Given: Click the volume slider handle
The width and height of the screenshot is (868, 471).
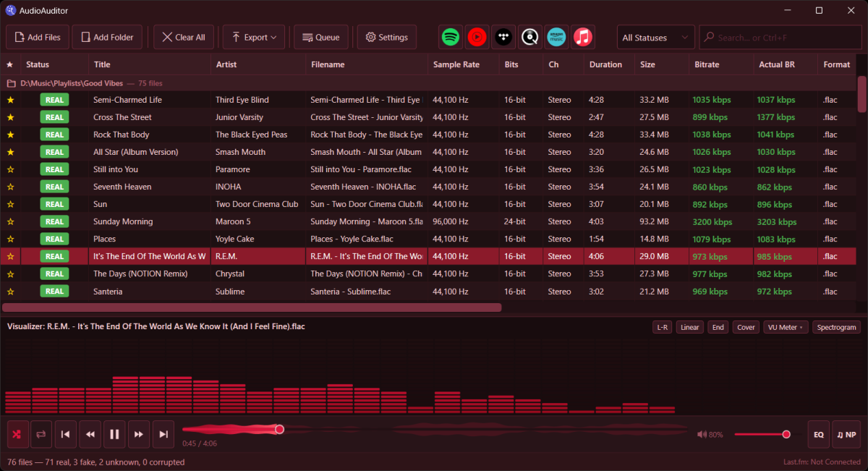Looking at the screenshot, I should 786,435.
